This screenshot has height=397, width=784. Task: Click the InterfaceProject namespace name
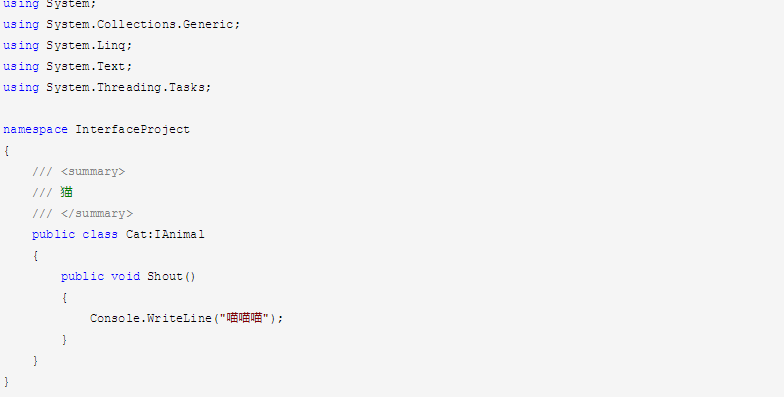coord(132,130)
